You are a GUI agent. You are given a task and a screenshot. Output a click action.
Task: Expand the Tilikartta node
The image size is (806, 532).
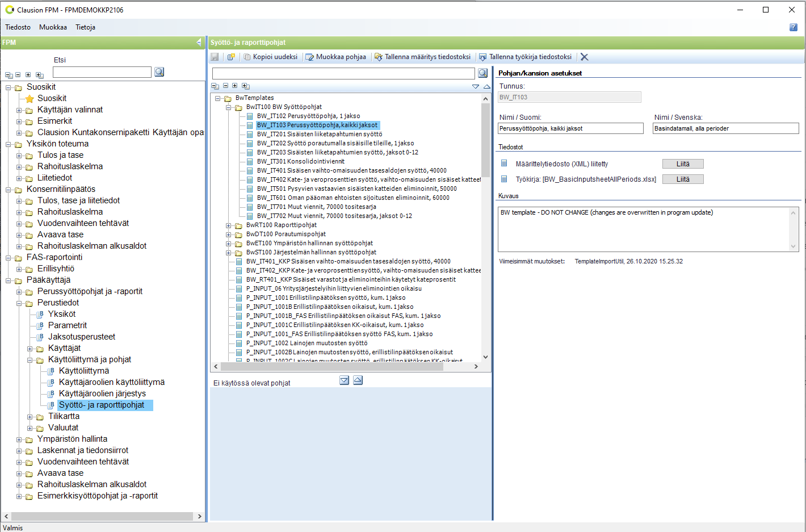point(30,417)
